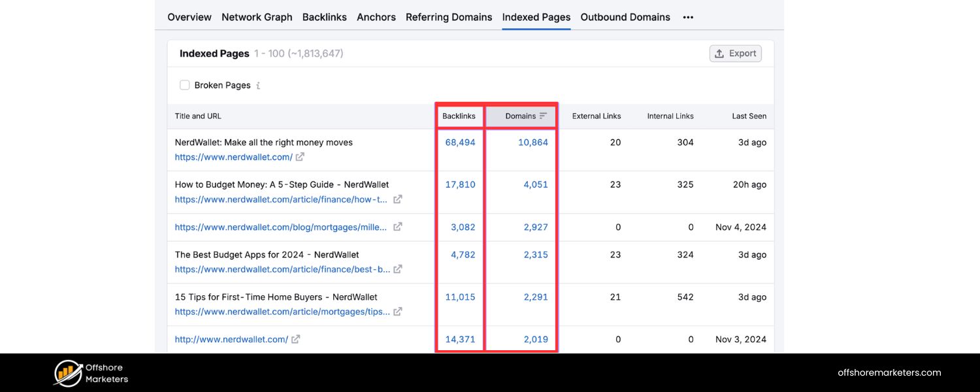Enable the Broken Pages checkbox
Screen dimensions: 980x392
point(185,85)
